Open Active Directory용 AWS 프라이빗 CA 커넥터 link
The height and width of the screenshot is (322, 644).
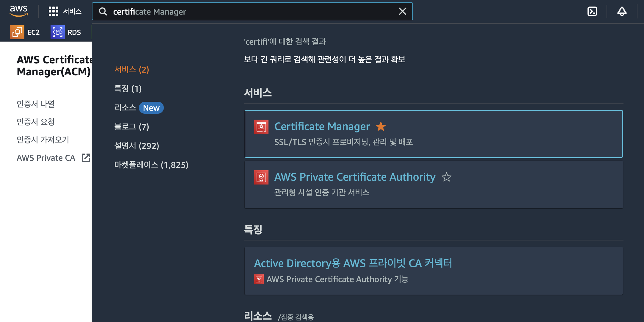(x=353, y=263)
